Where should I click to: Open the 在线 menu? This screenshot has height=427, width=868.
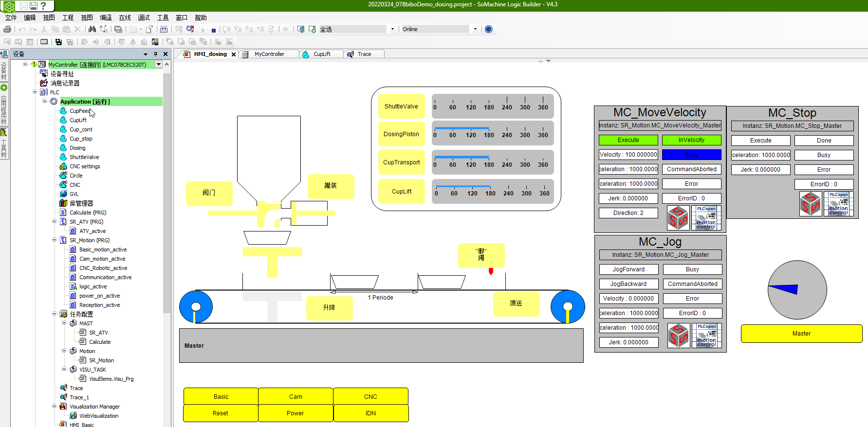click(x=125, y=18)
